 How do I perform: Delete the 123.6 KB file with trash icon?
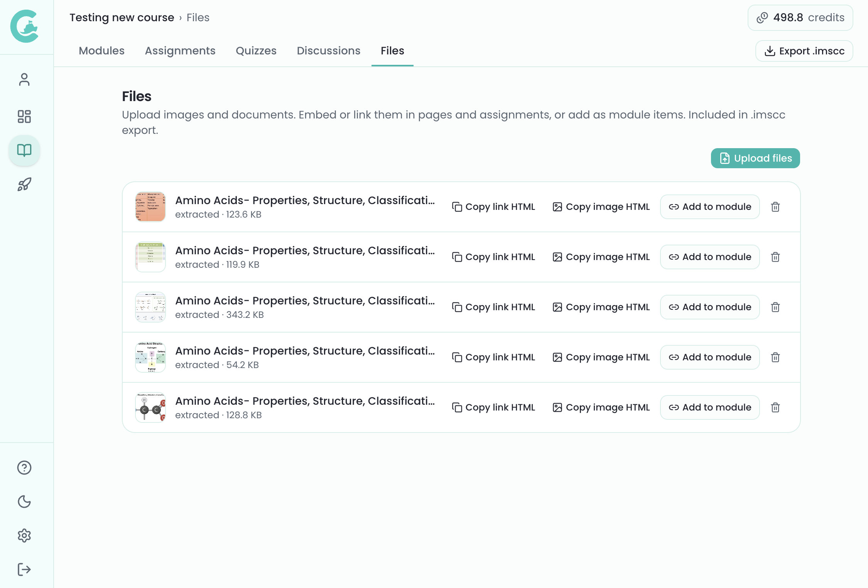(775, 207)
